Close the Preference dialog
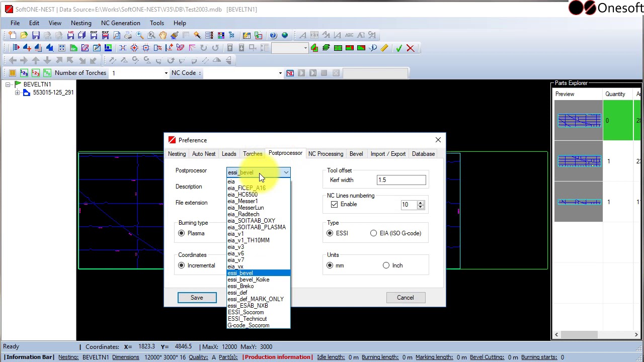The image size is (644, 362). click(x=438, y=140)
